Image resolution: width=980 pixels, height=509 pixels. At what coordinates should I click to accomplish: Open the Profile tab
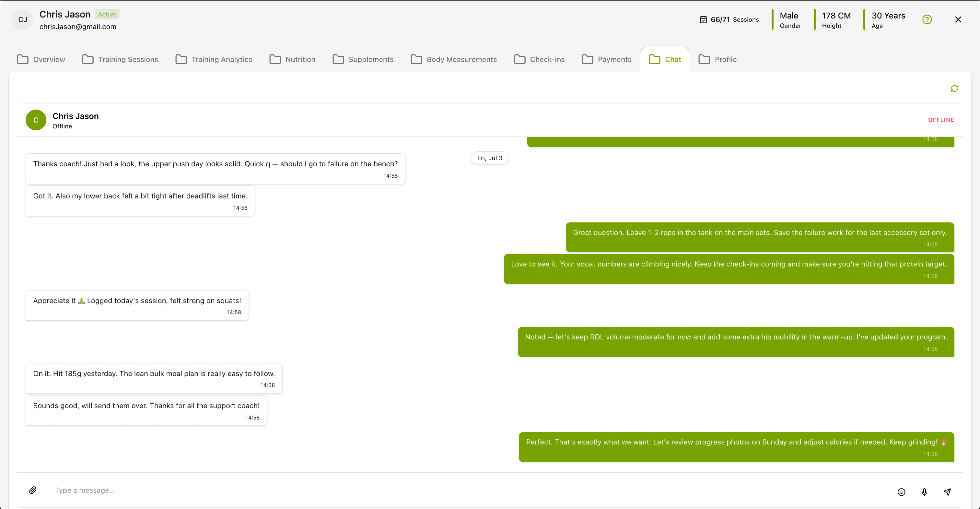pyautogui.click(x=718, y=59)
